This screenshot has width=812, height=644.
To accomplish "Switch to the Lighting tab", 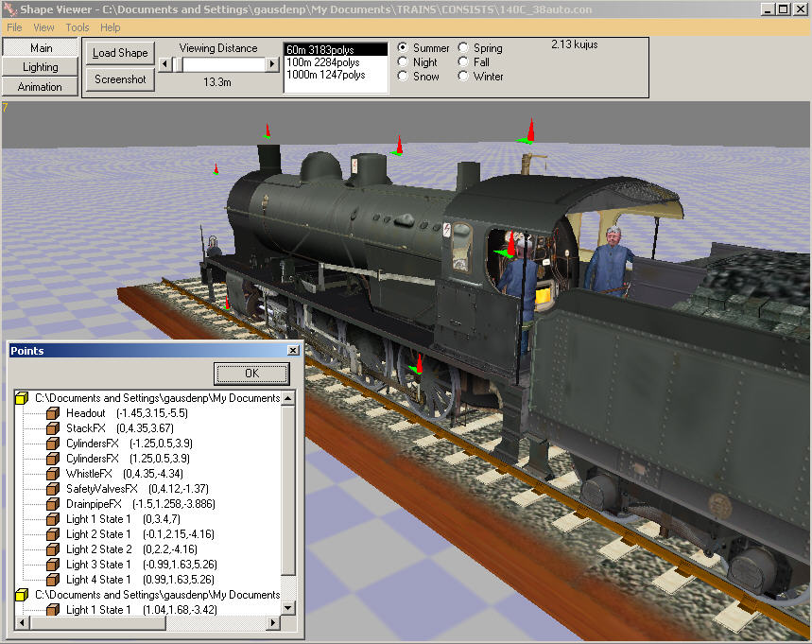I will [41, 67].
